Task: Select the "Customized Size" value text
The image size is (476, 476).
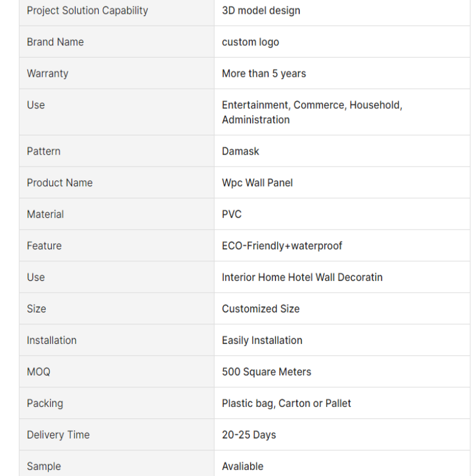Action: coord(261,309)
